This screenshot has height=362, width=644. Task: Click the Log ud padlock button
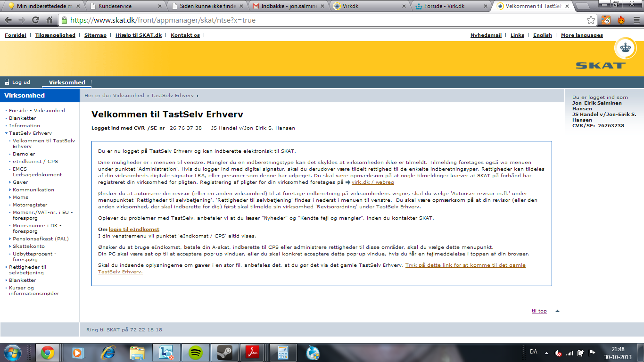(x=18, y=82)
